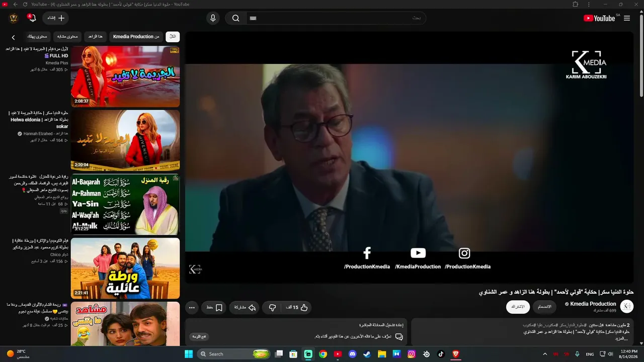Open Microsoft Store from the taskbar
This screenshot has width=644, height=362.
[x=293, y=354]
